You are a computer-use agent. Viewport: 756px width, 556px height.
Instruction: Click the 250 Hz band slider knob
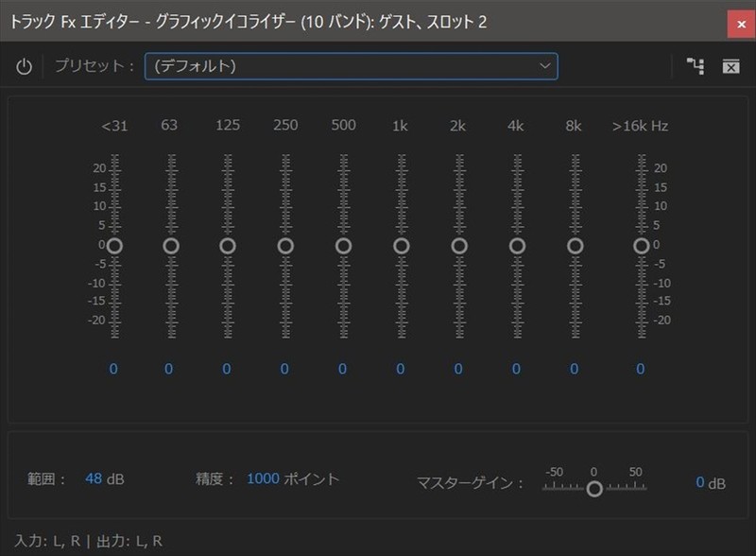coord(285,246)
